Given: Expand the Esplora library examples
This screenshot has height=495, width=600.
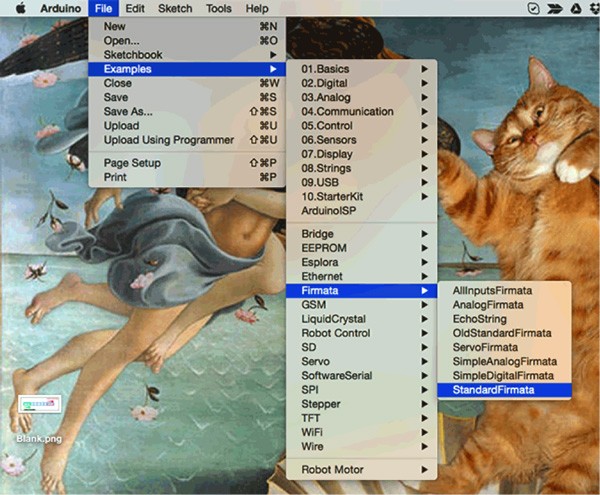Looking at the screenshot, I should click(362, 262).
